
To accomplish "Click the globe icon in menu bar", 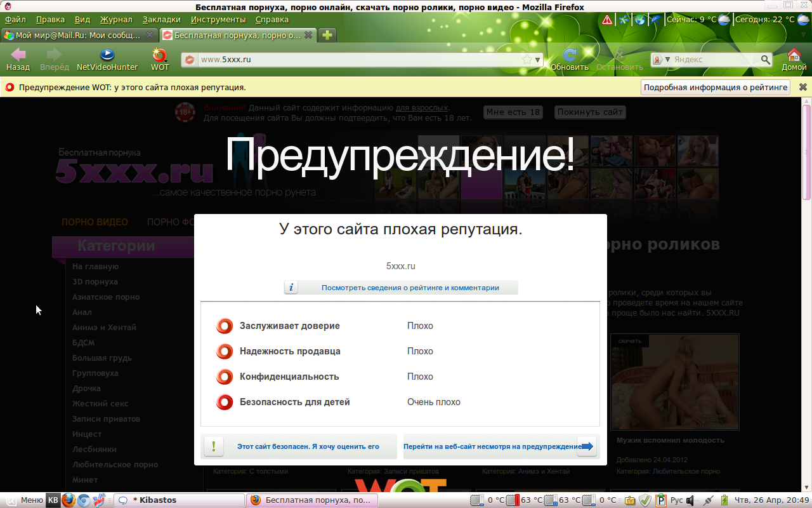I will click(x=639, y=20).
